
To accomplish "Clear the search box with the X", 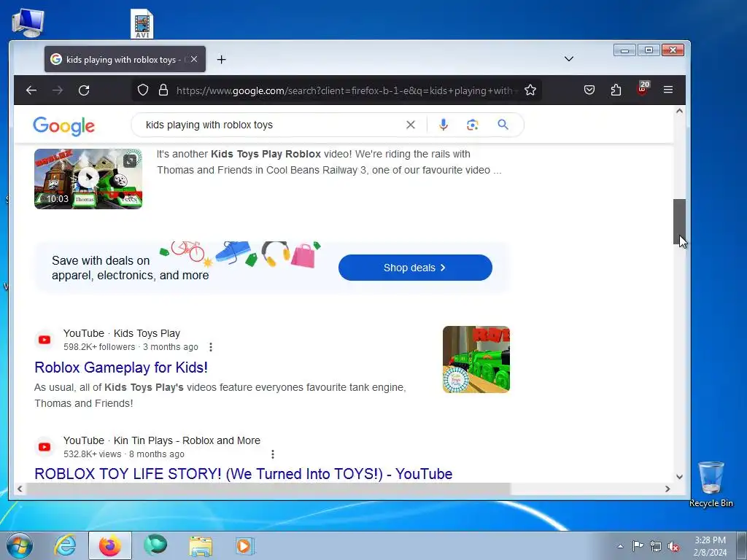I will click(x=410, y=125).
